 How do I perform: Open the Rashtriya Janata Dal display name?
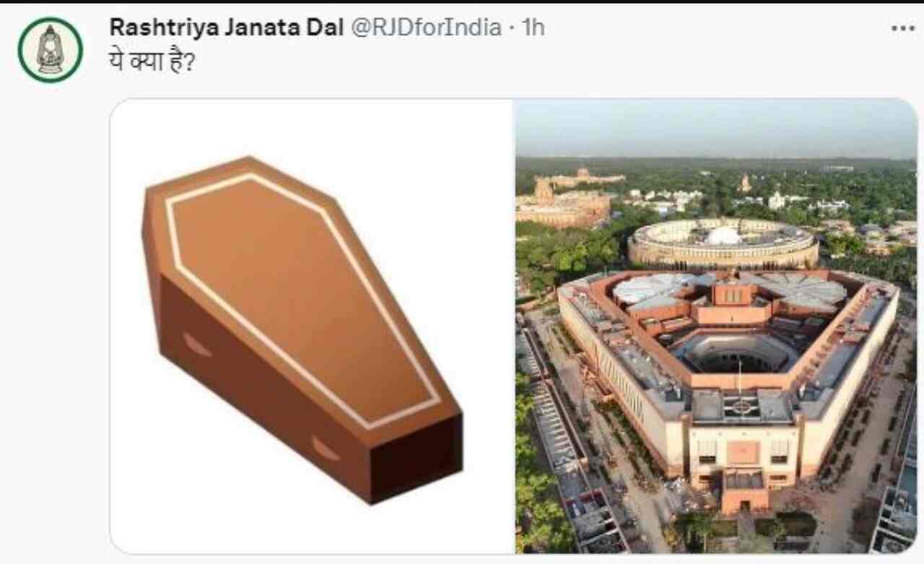pos(227,27)
